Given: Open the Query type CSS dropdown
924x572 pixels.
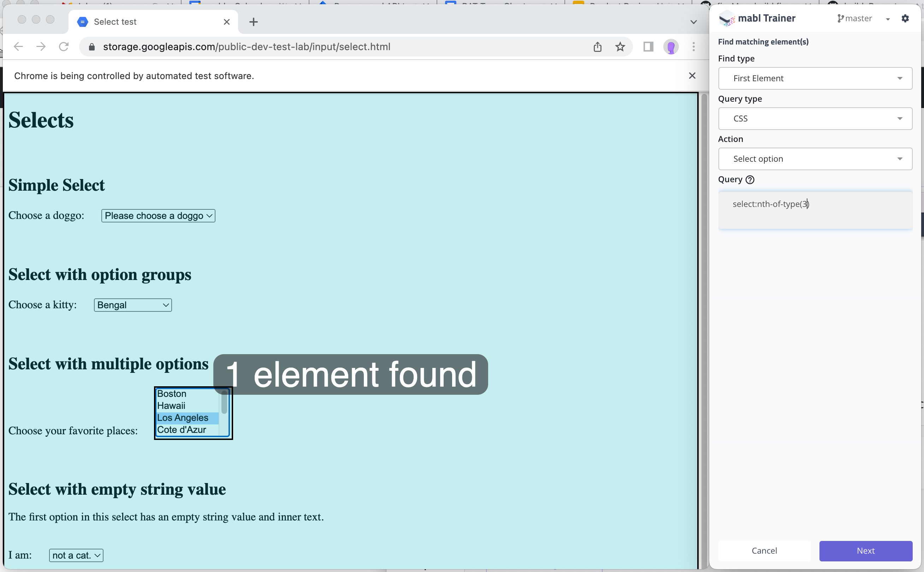Looking at the screenshot, I should (815, 118).
